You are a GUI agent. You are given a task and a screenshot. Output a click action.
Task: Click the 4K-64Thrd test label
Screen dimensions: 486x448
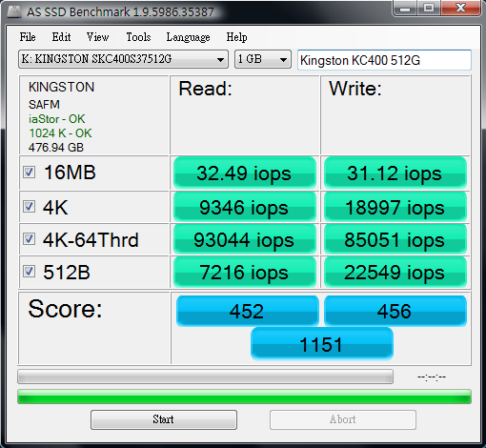click(x=91, y=239)
